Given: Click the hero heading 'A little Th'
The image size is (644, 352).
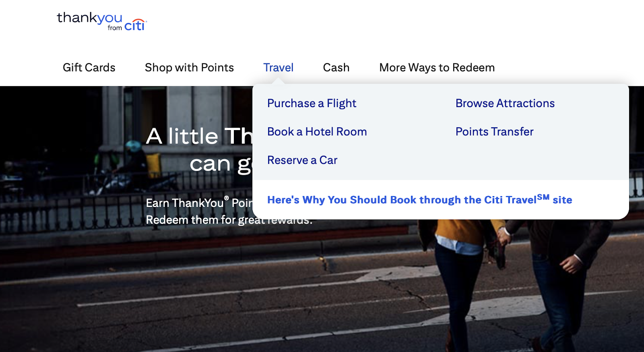Looking at the screenshot, I should 199,136.
